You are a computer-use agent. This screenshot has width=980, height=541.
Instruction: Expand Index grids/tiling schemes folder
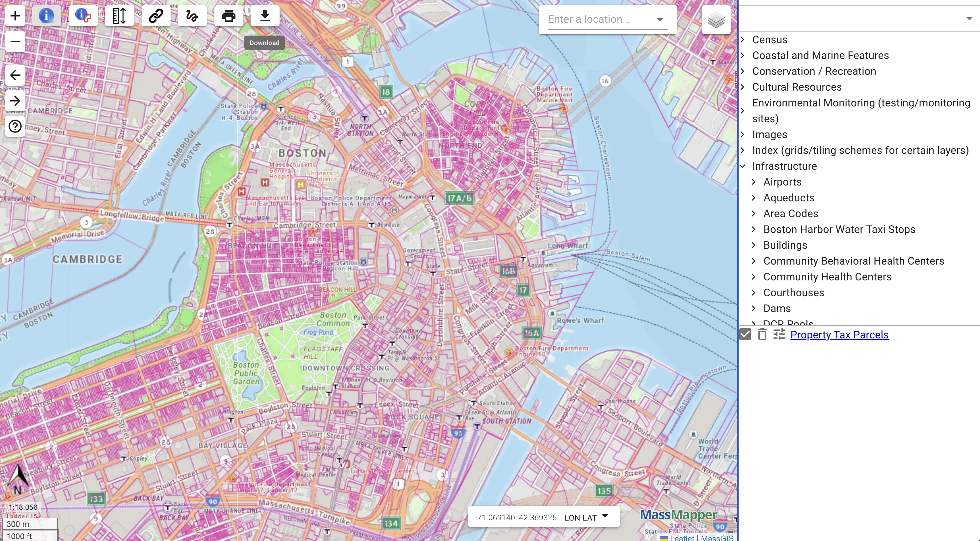pos(742,150)
